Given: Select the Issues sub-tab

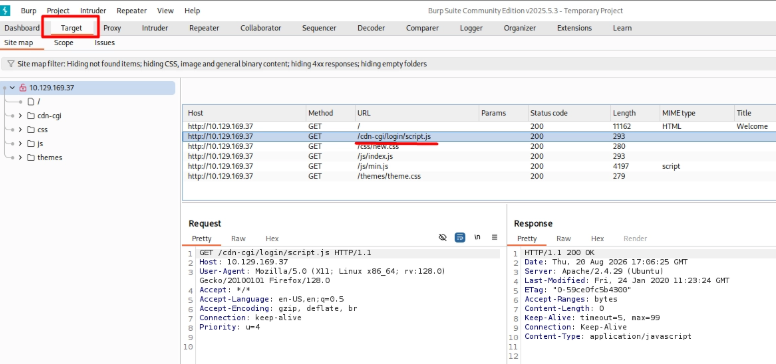Looking at the screenshot, I should tap(104, 43).
